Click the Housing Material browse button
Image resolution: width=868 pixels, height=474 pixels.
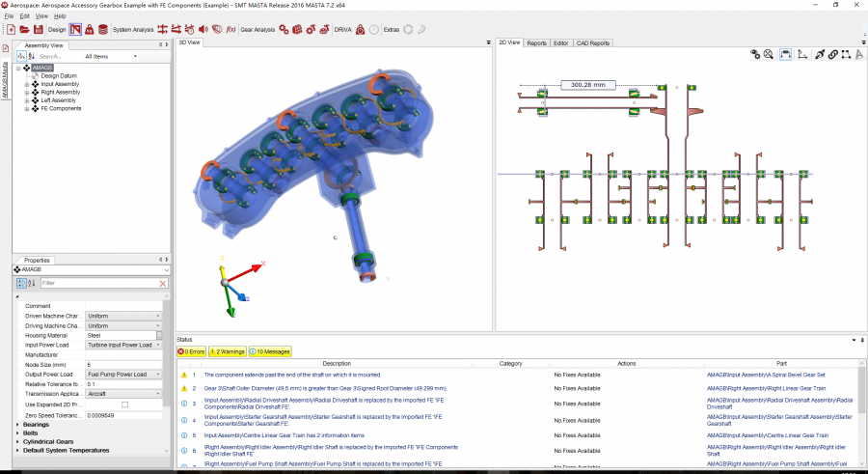click(x=159, y=335)
